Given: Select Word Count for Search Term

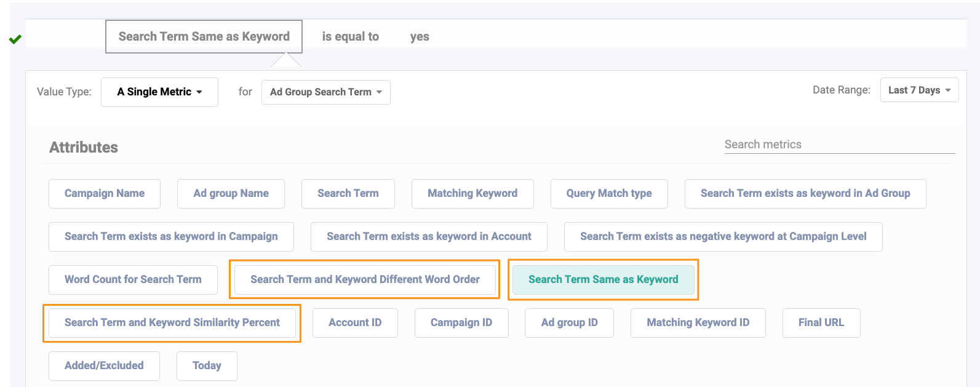Looking at the screenshot, I should (x=133, y=280).
